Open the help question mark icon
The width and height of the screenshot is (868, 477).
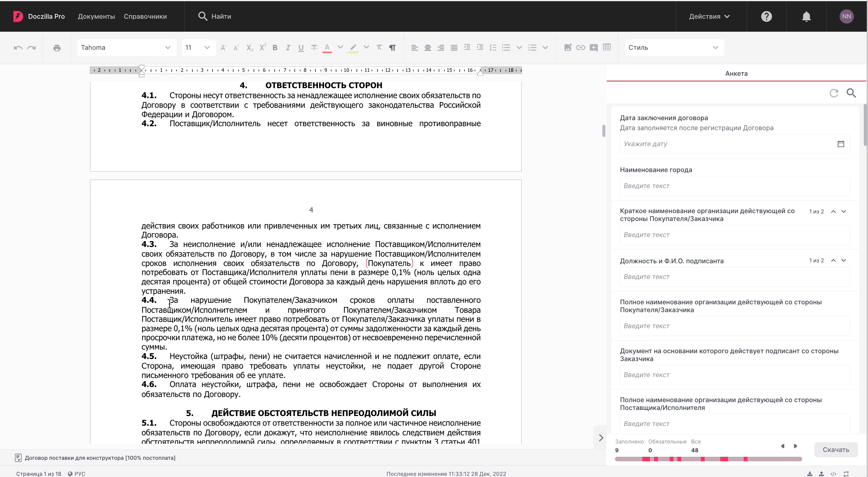(x=766, y=16)
